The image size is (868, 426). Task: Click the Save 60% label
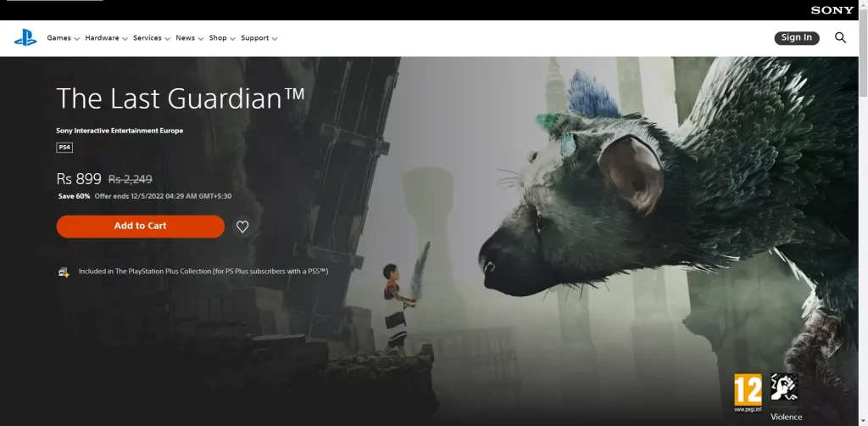(x=75, y=196)
